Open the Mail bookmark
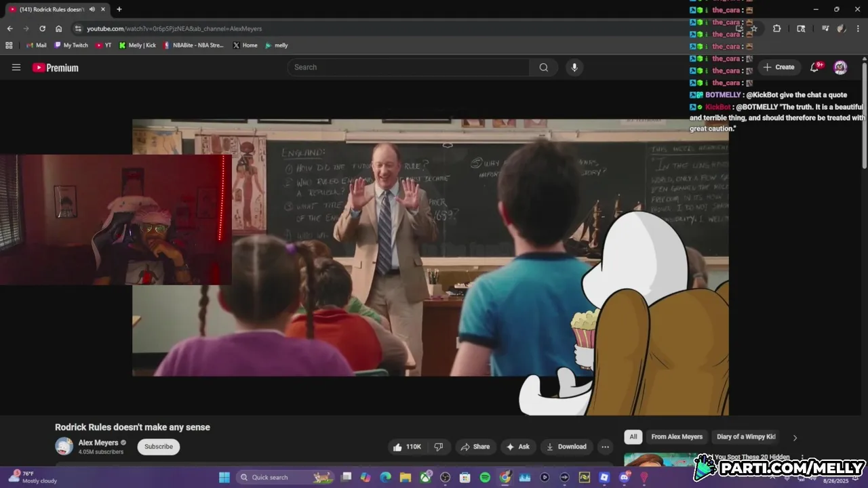This screenshot has width=868, height=488. [37, 45]
